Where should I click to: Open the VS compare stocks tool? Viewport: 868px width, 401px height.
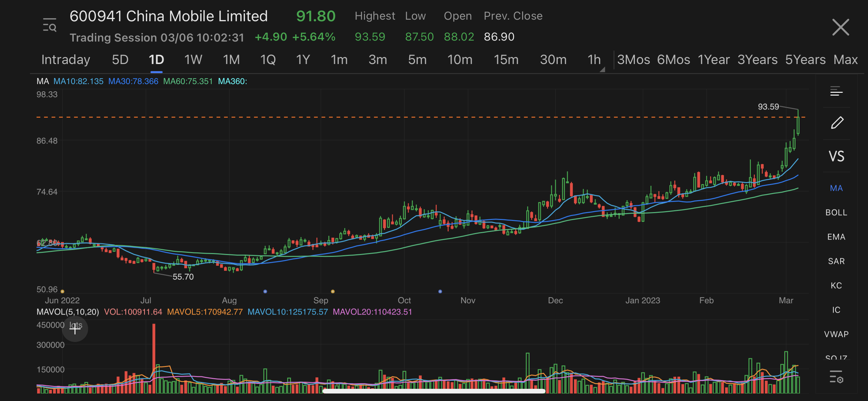point(836,156)
